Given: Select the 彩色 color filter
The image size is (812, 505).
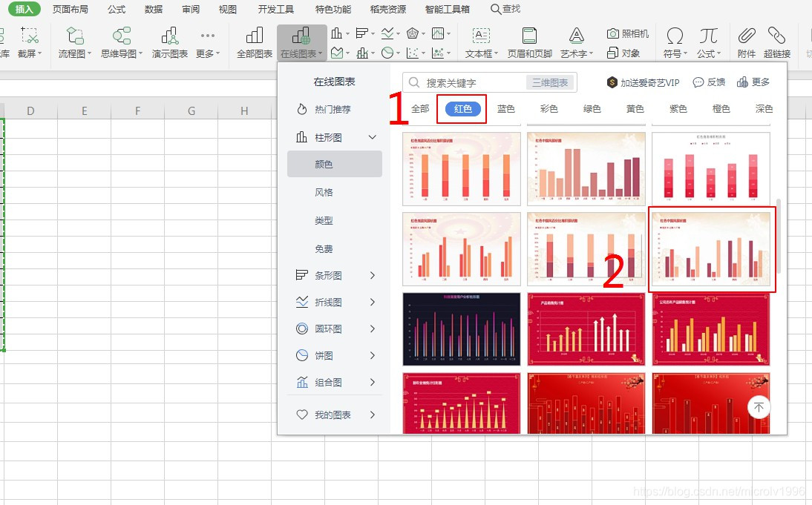Looking at the screenshot, I should coord(549,109).
